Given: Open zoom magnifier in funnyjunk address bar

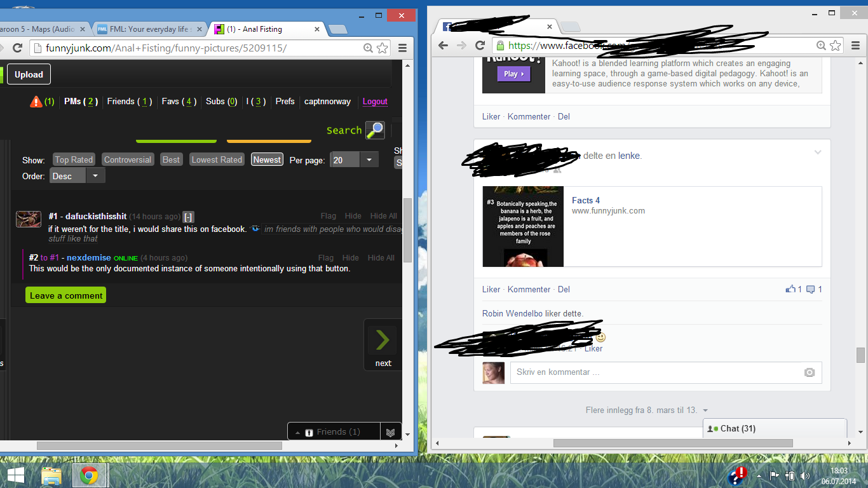Looking at the screenshot, I should 368,48.
